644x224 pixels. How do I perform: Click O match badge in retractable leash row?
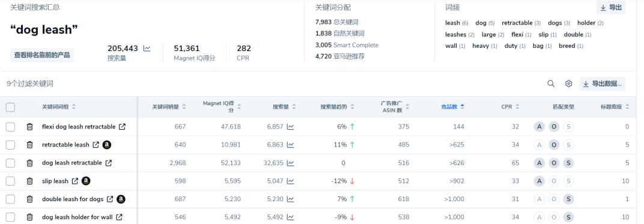pyautogui.click(x=554, y=145)
